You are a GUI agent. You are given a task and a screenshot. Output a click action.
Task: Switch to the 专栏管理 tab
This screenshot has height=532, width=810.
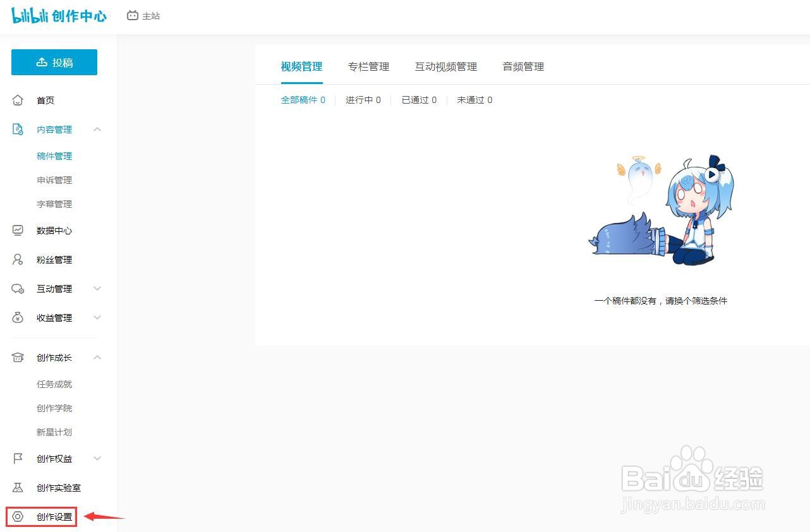(368, 66)
